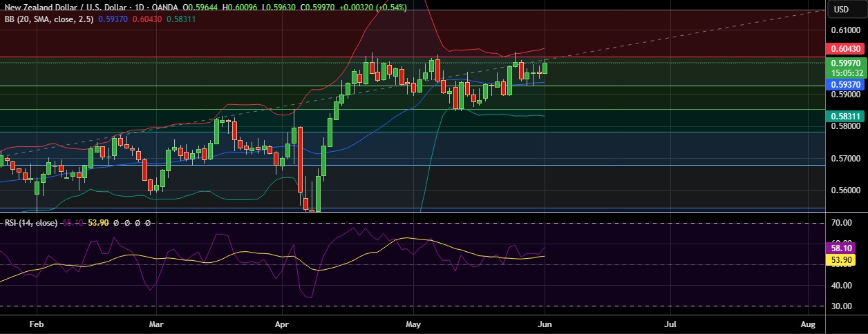Click the yellow 53.90 RSI axis label
The image size is (868, 334).
[x=841, y=259]
